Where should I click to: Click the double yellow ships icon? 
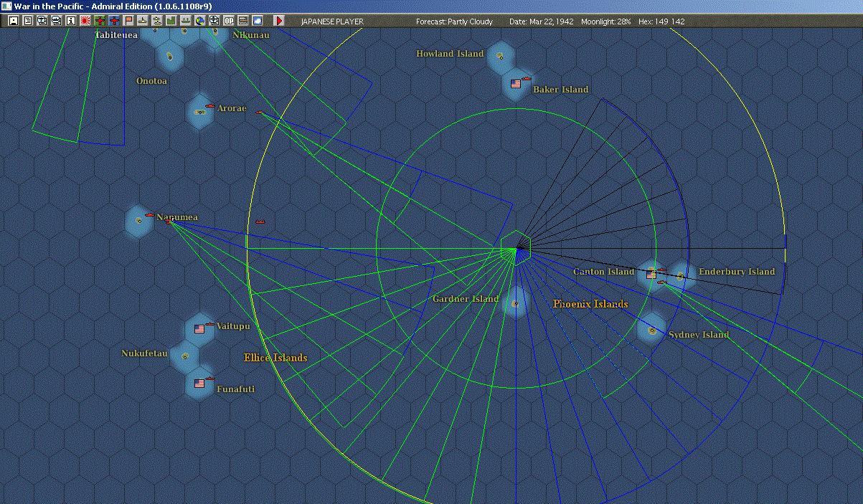click(x=157, y=21)
